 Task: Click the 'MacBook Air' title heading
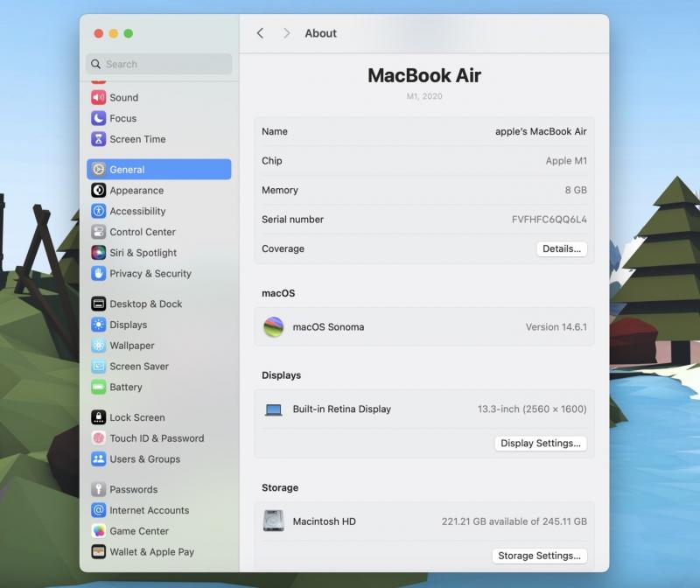[424, 75]
